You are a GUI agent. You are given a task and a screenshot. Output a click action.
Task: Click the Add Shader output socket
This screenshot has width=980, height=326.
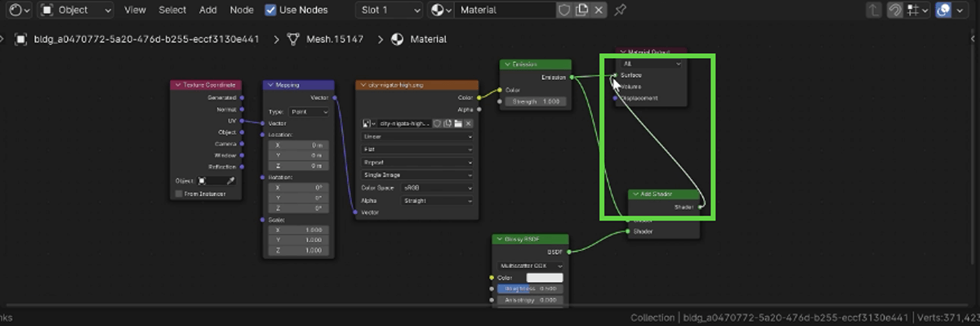tap(700, 207)
